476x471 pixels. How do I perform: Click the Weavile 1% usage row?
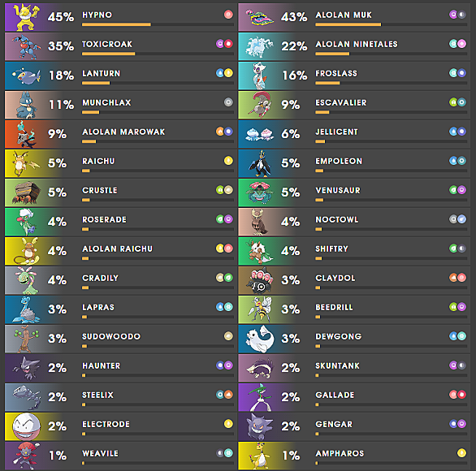120,456
